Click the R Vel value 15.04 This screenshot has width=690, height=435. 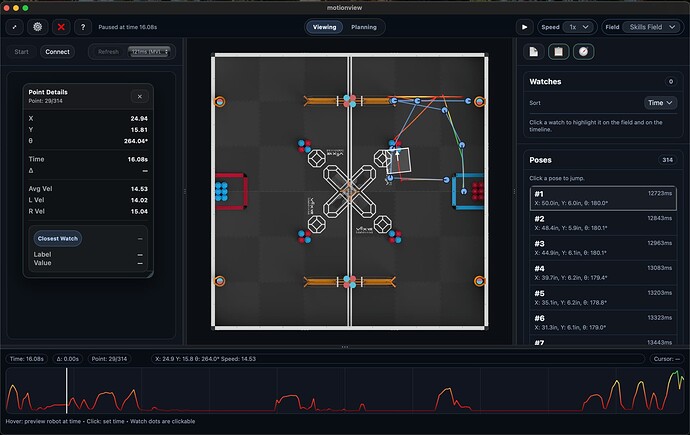tap(139, 212)
